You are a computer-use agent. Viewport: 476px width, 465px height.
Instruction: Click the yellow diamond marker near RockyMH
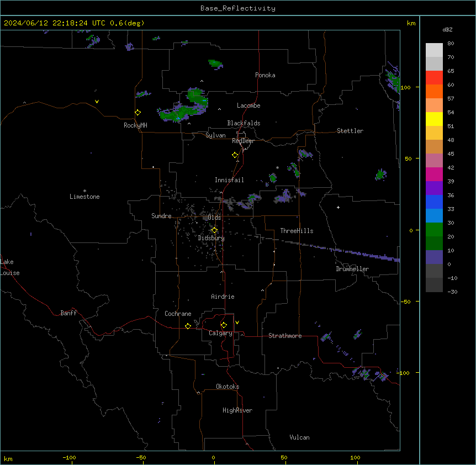pyautogui.click(x=138, y=113)
